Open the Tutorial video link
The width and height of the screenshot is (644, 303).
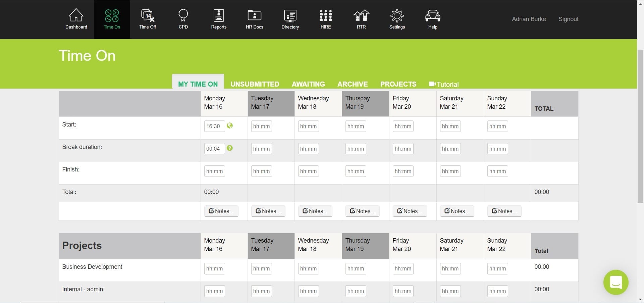pyautogui.click(x=444, y=84)
